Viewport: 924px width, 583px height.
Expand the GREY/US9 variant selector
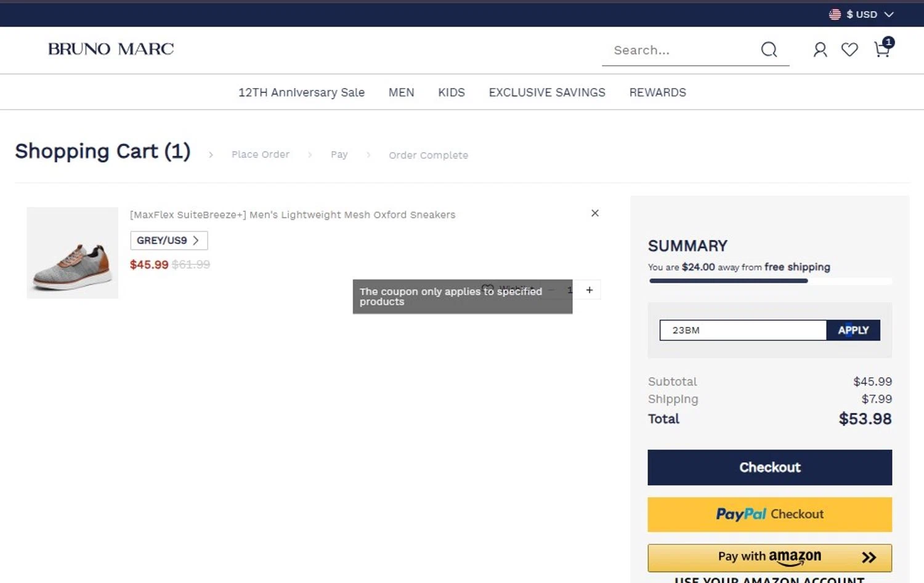169,240
